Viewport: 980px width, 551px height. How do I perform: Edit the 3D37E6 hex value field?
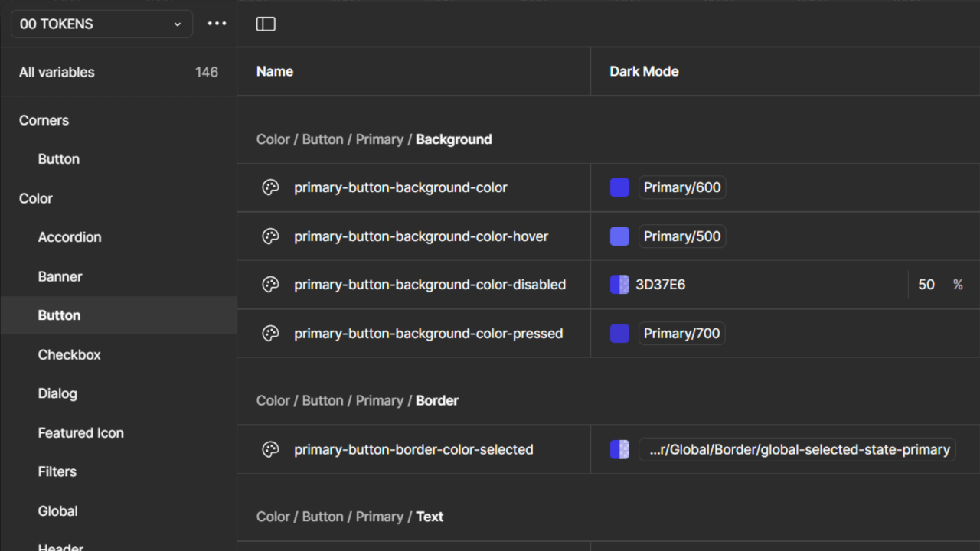[x=661, y=285]
